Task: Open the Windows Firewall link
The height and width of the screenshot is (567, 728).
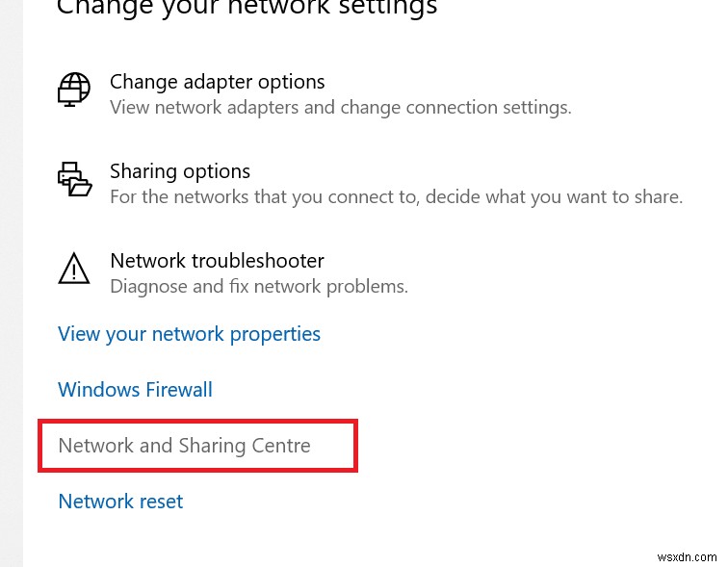Action: tap(135, 390)
